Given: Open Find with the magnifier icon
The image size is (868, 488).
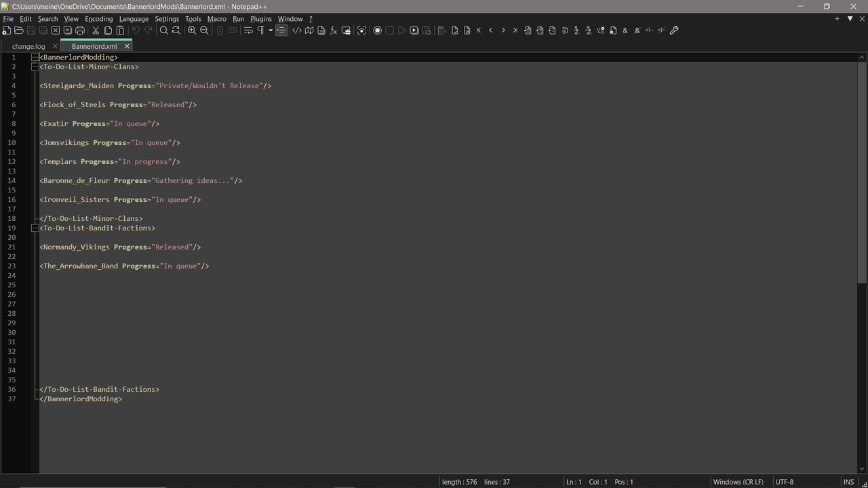Looking at the screenshot, I should coord(163,30).
